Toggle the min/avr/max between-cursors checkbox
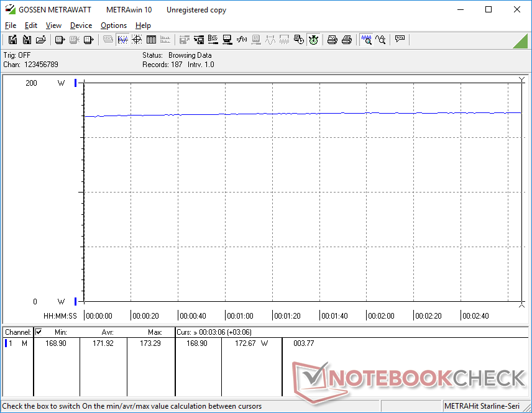532x413 pixels. (39, 332)
